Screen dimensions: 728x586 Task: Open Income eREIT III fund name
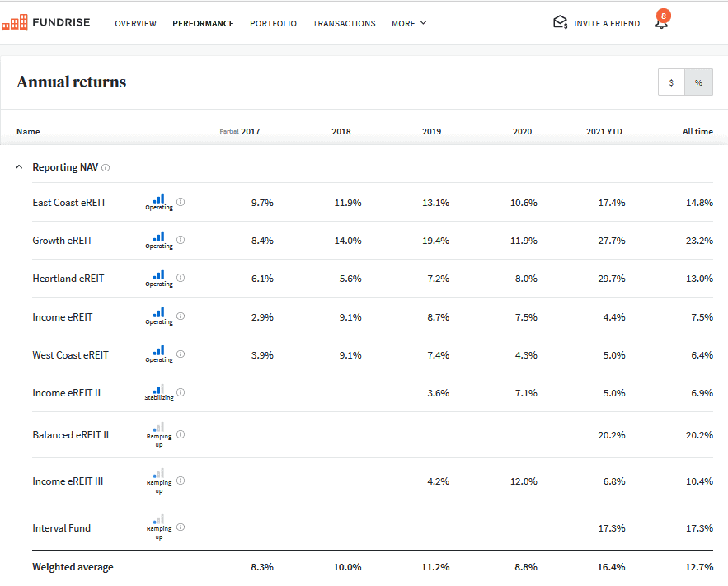(x=68, y=481)
